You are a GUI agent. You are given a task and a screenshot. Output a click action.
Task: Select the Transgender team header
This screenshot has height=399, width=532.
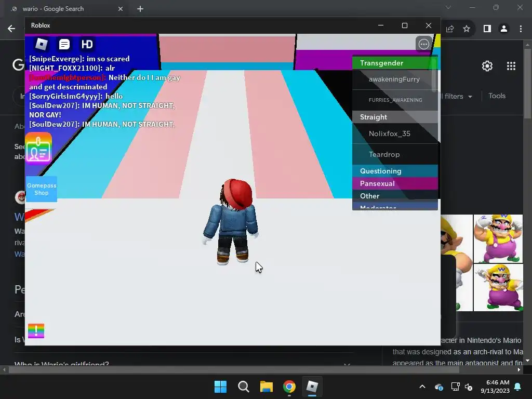coord(395,63)
